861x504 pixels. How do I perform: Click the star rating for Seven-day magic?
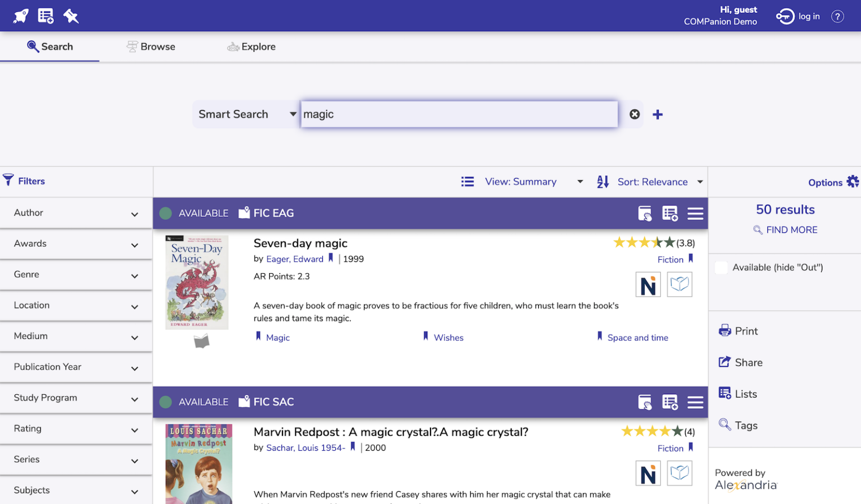pyautogui.click(x=644, y=243)
